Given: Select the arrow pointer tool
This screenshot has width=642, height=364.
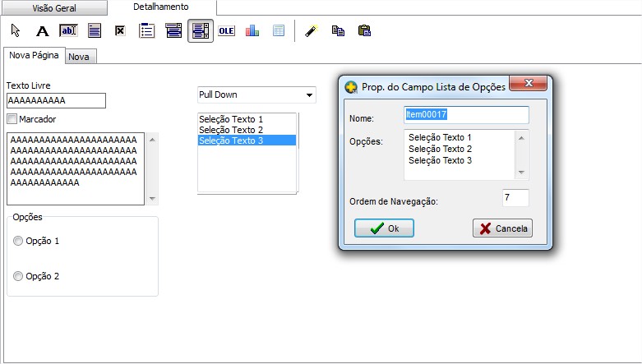Looking at the screenshot, I should tap(16, 30).
